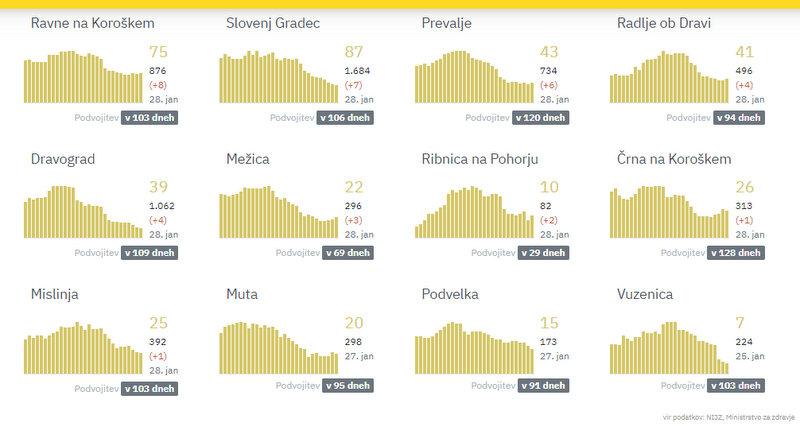Click the Dravograd bar chart
The height and width of the screenshot is (442, 800).
(x=83, y=215)
